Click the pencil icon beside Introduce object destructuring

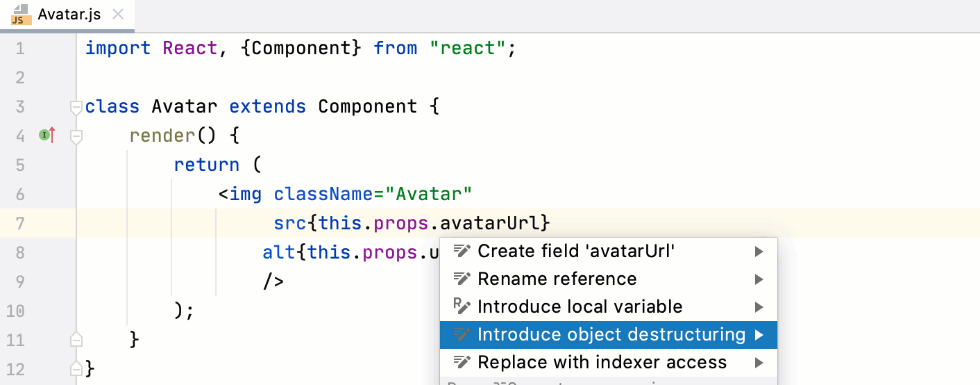462,334
